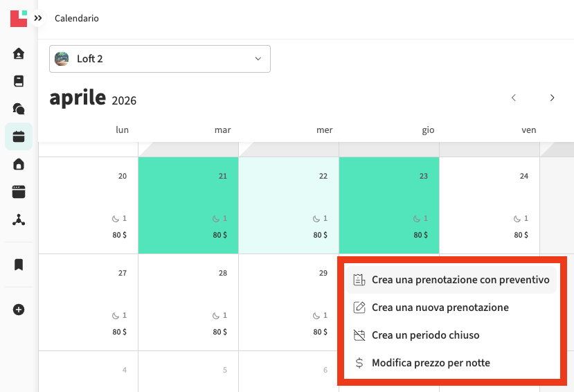Open the messages chat sidebar icon

coord(19,109)
